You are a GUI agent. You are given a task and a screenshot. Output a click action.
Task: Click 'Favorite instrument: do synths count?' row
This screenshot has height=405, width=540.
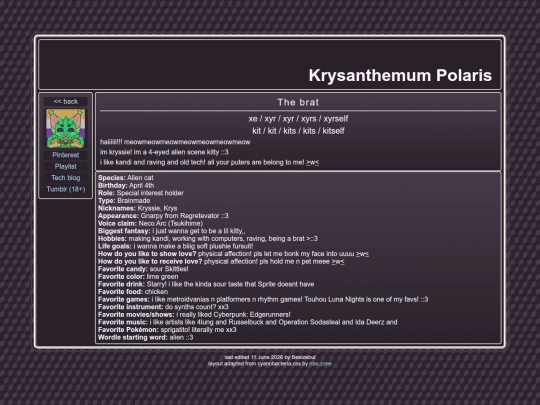tap(163, 307)
